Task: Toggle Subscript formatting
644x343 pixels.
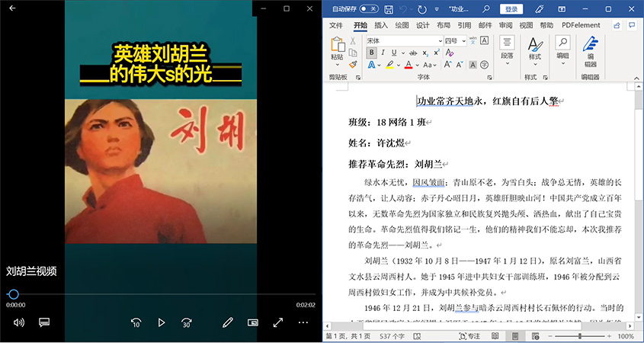Action: [425, 53]
